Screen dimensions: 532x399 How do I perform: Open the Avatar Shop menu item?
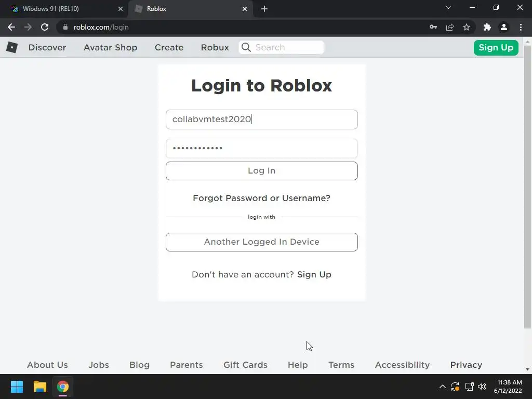pyautogui.click(x=110, y=47)
